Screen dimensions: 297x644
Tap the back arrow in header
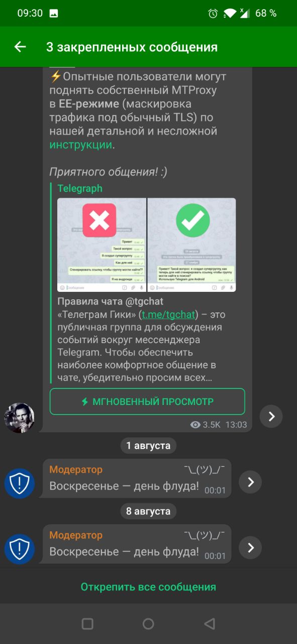tap(20, 47)
